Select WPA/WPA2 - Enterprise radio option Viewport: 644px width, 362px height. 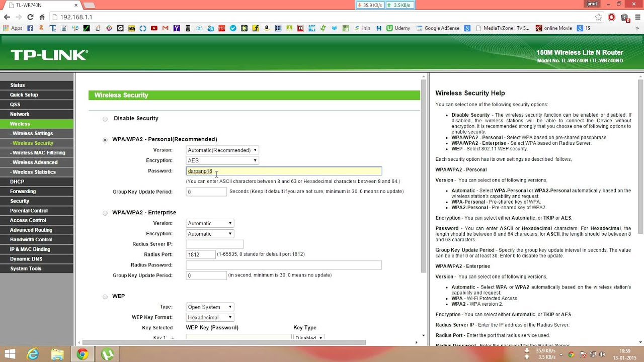[105, 213]
